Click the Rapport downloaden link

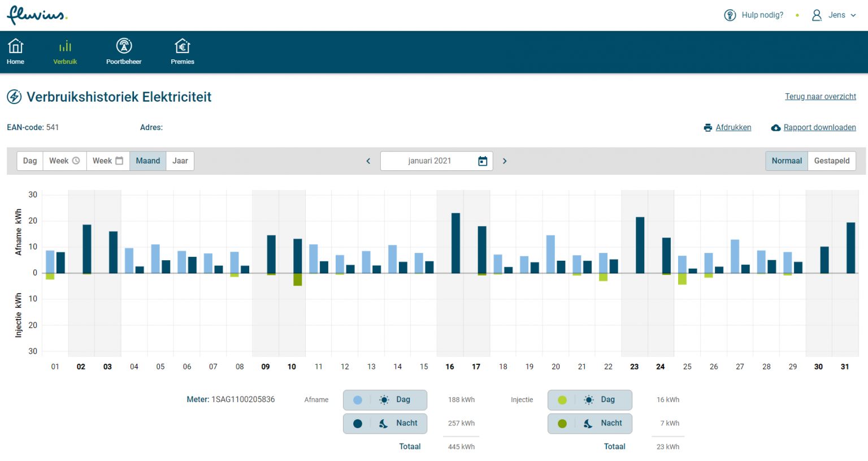(x=819, y=127)
